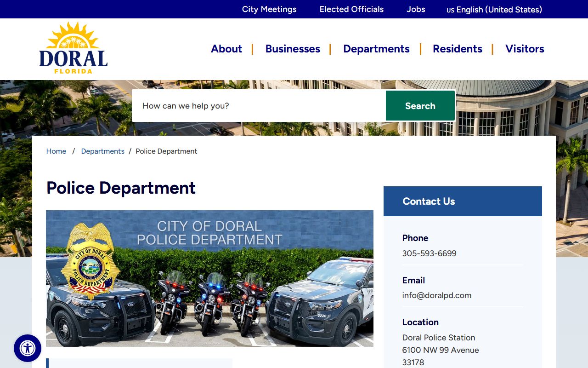Screen dimensions: 588x368
Task: Click Police Department breadcrumb text
Action: click(166, 151)
